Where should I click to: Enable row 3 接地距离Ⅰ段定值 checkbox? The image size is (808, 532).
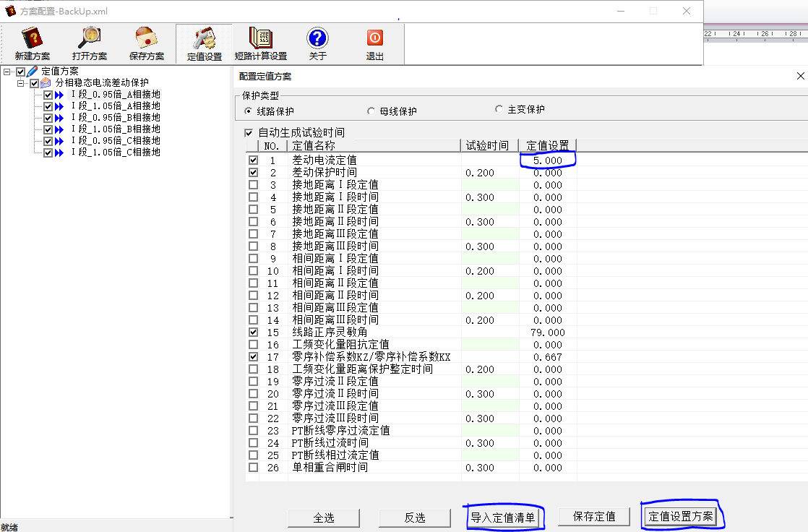(253, 185)
